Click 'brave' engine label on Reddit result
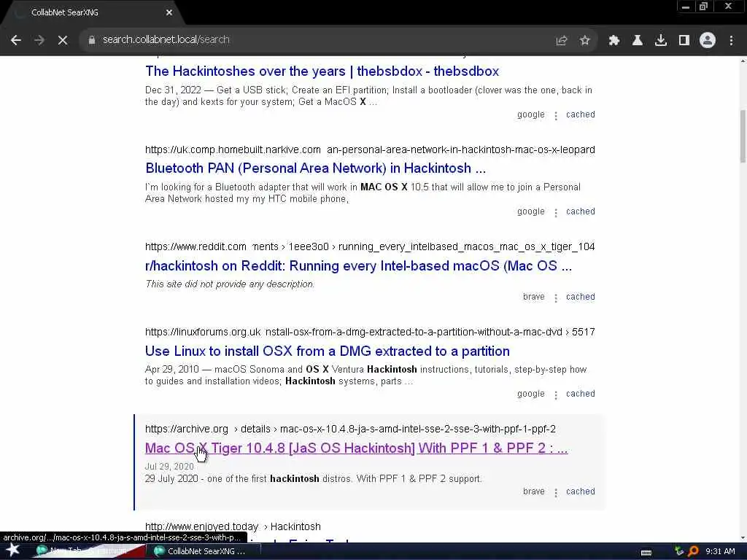Viewport: 747px width, 560px height. tap(533, 297)
